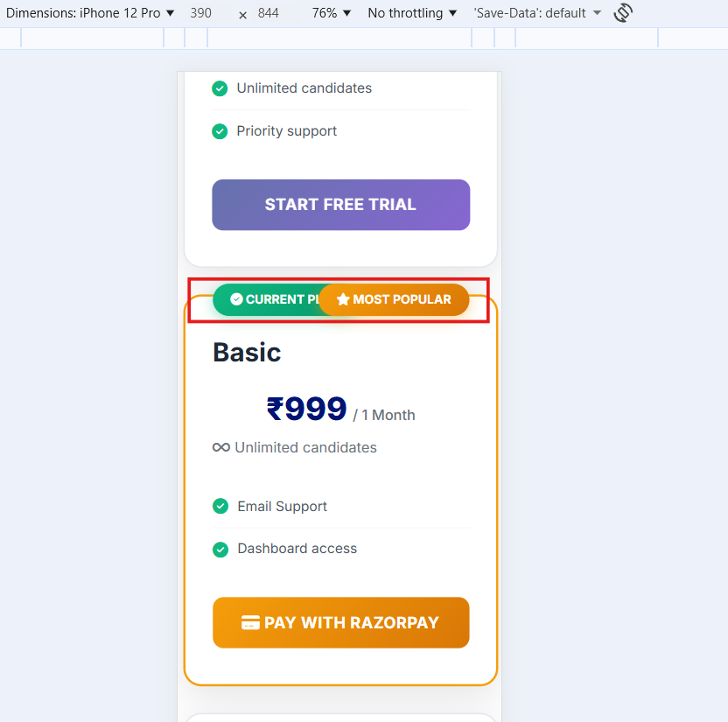Image resolution: width=728 pixels, height=722 pixels.
Task: Open the 76% zoom dropdown
Action: 331,13
